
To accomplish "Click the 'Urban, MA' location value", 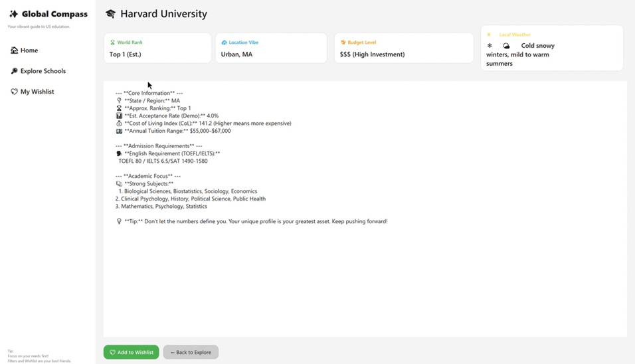I will point(236,54).
